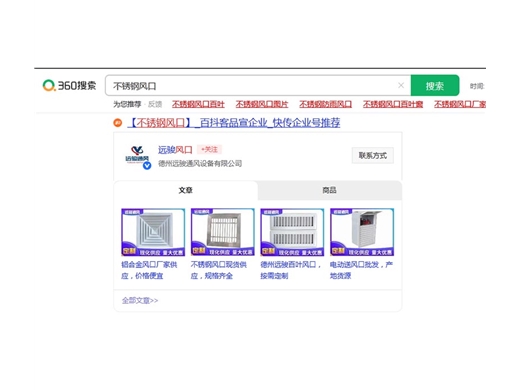
Task: Switch to the 文章 tab
Action: (186, 190)
